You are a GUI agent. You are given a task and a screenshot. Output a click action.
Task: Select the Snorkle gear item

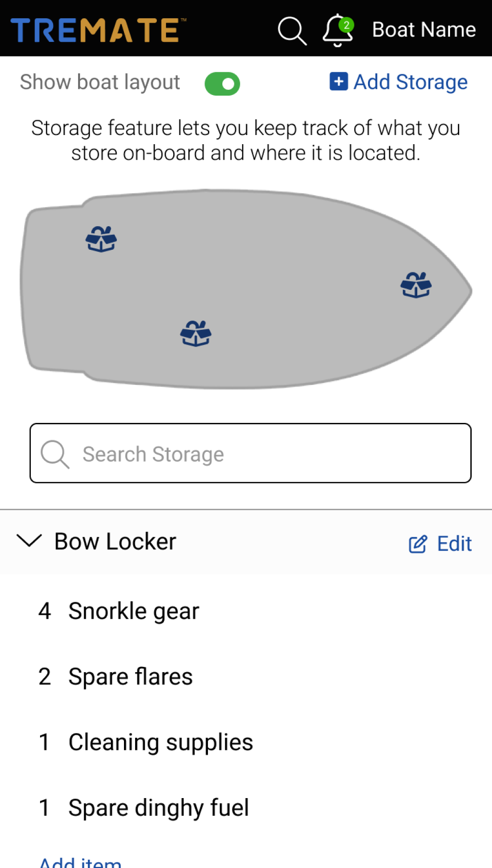[134, 611]
